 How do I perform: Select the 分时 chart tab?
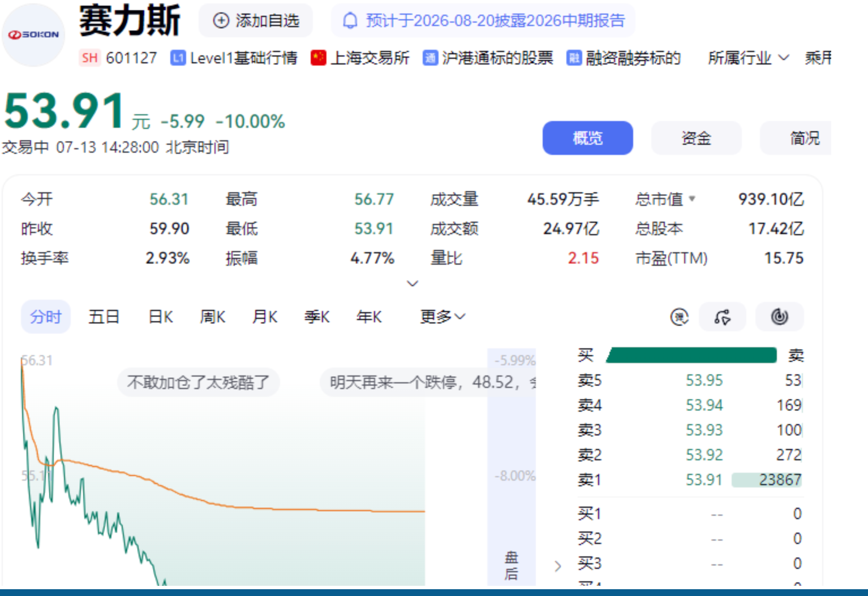point(46,317)
